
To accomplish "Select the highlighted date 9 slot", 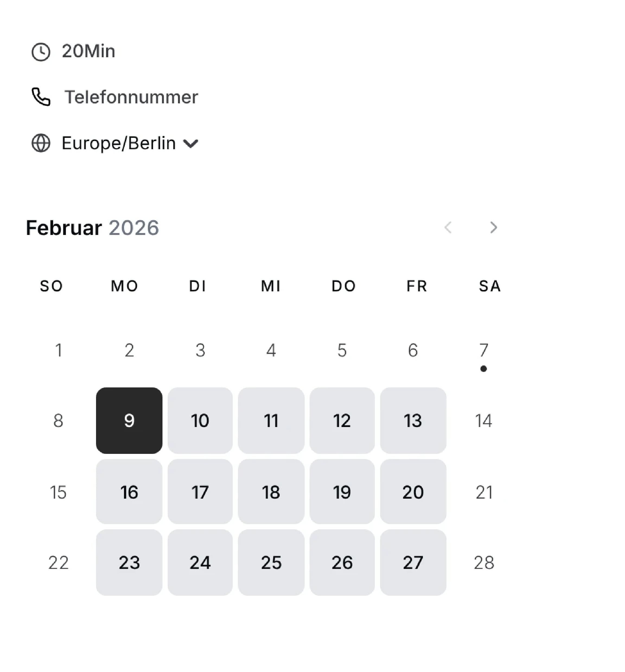I will coord(129,421).
